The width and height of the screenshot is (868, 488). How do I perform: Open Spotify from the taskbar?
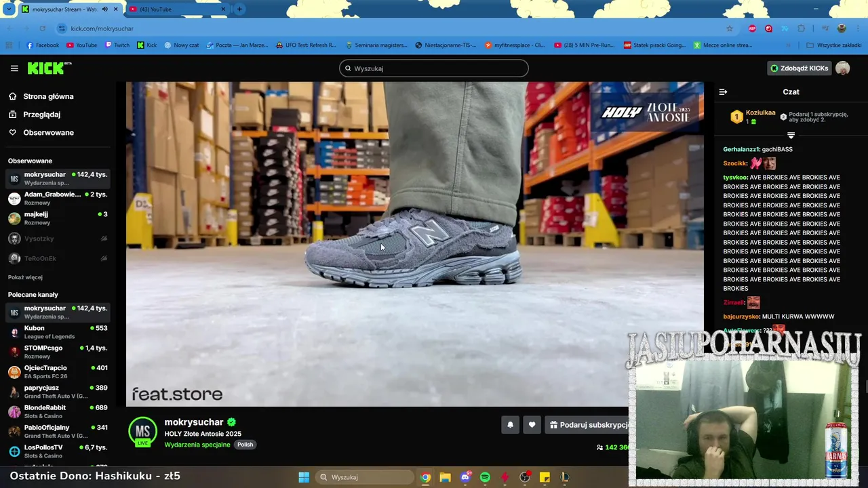pyautogui.click(x=485, y=477)
